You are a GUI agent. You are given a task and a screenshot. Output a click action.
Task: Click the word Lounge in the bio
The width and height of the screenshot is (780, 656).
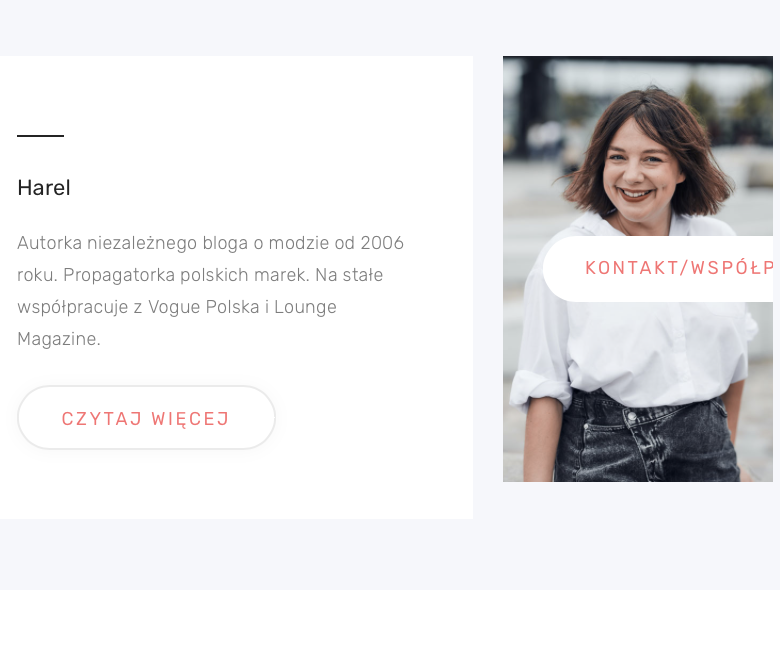click(x=305, y=307)
